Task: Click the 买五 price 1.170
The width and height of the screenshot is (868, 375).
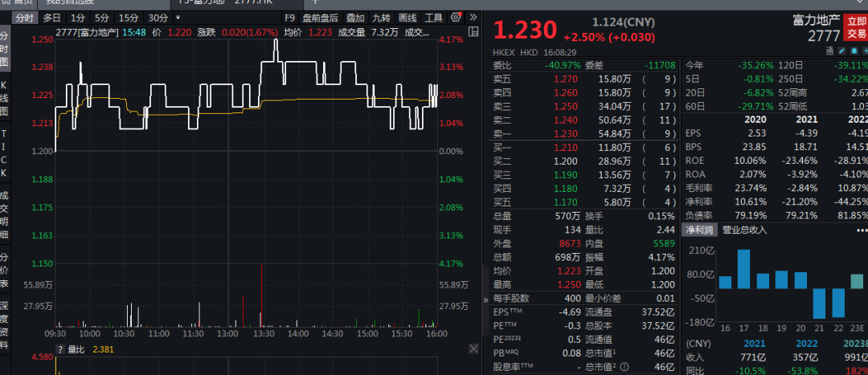Action: coord(566,202)
